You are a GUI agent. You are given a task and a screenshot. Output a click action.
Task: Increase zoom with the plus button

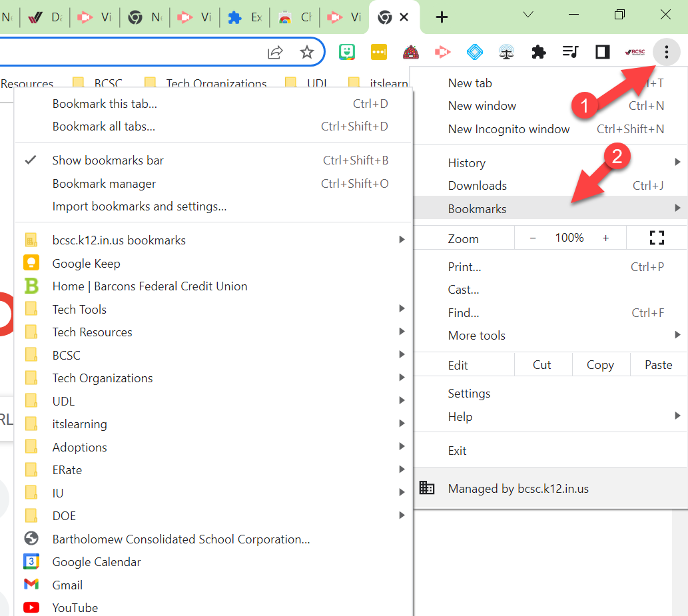(x=606, y=238)
